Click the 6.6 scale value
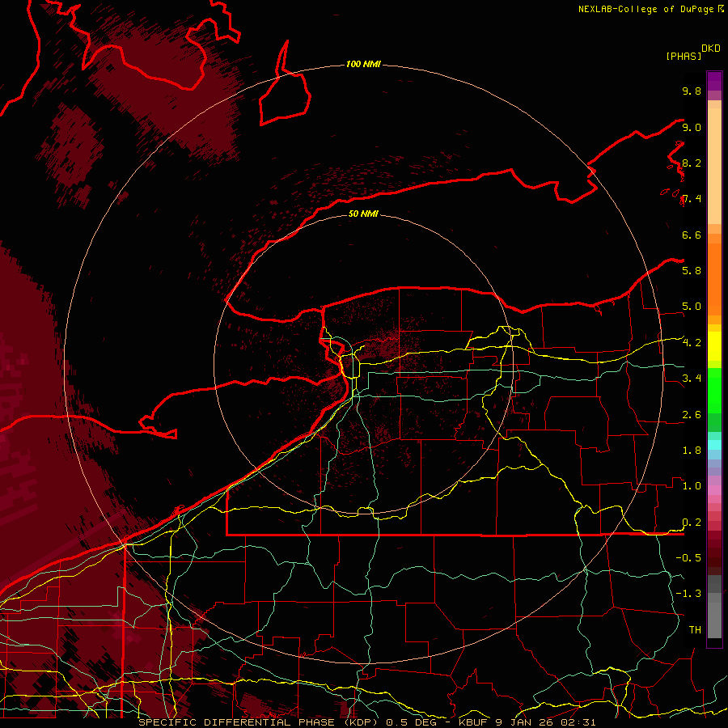The image size is (728, 728). (x=692, y=235)
